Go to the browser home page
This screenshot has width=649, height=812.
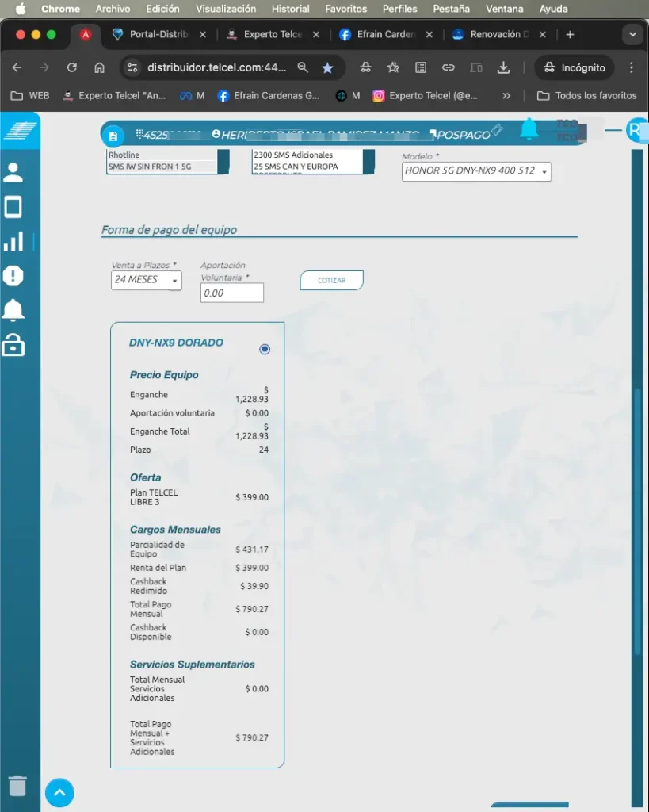[99, 67]
